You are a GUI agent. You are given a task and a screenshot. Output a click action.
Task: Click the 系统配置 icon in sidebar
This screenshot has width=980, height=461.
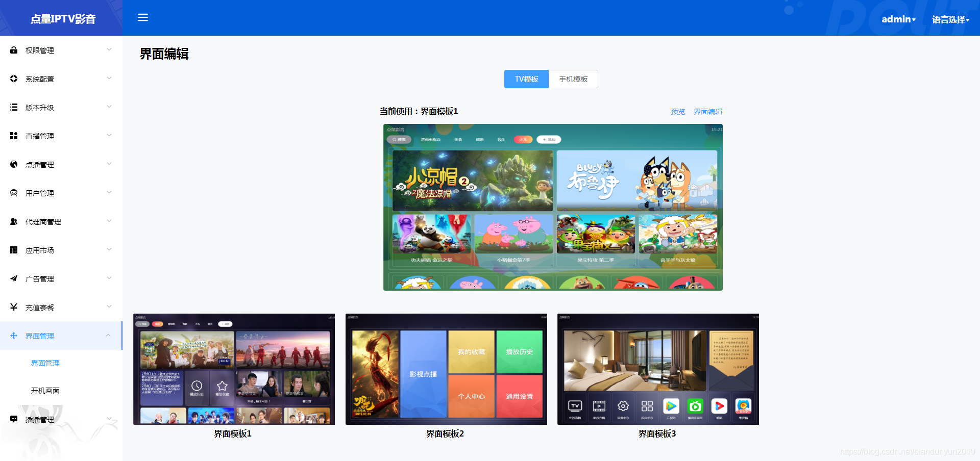[x=14, y=79]
